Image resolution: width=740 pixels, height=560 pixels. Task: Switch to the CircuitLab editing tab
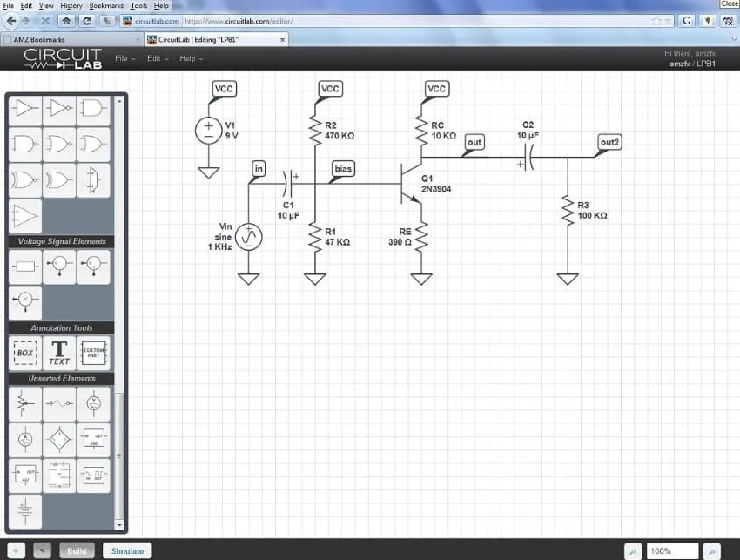click(213, 38)
